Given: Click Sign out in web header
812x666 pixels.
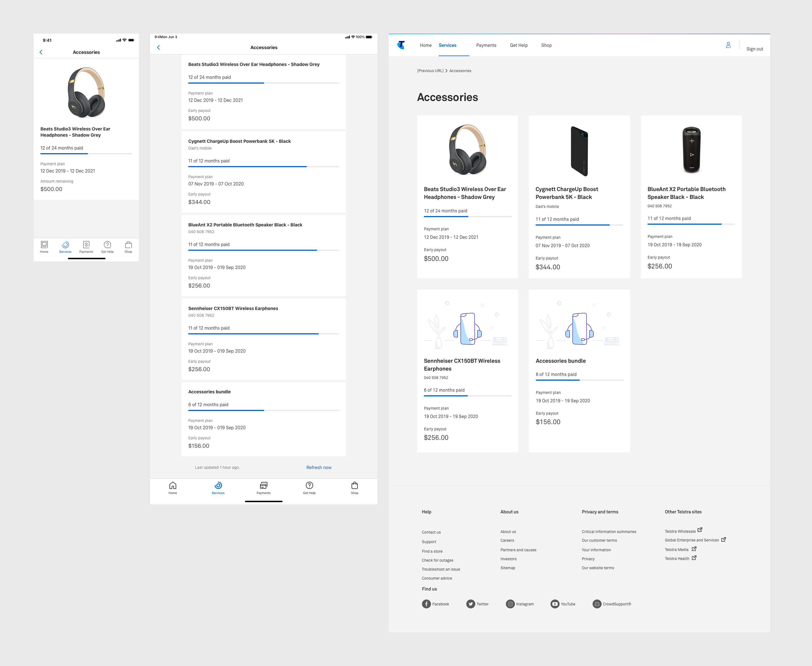Looking at the screenshot, I should [x=754, y=49].
